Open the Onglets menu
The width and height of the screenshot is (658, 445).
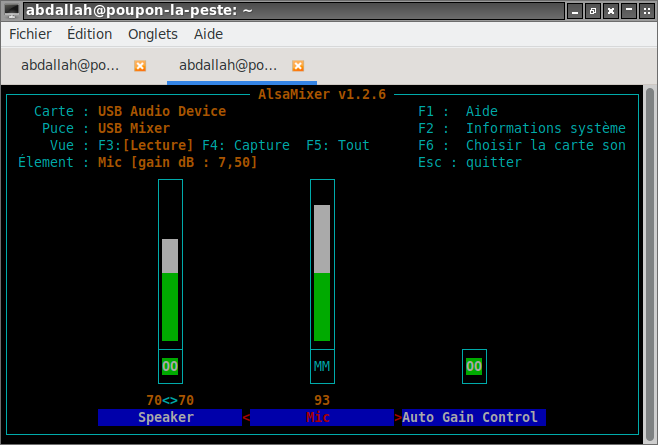point(153,34)
